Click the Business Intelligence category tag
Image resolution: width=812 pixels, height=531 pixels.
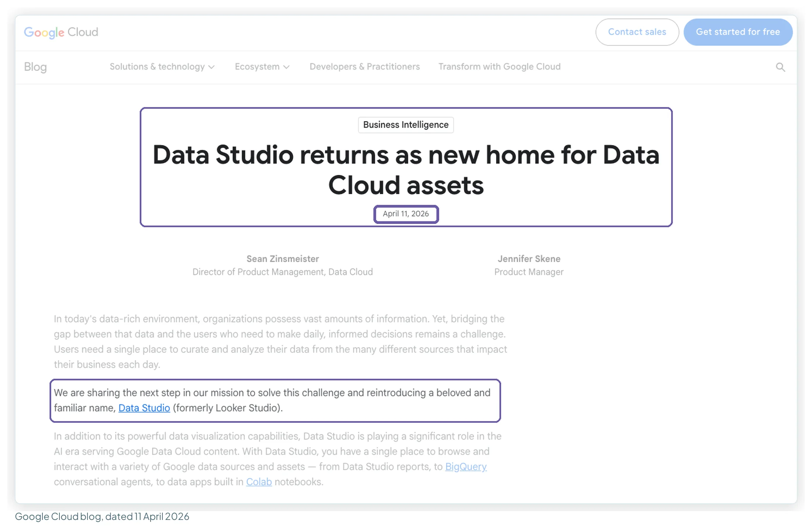pos(406,125)
